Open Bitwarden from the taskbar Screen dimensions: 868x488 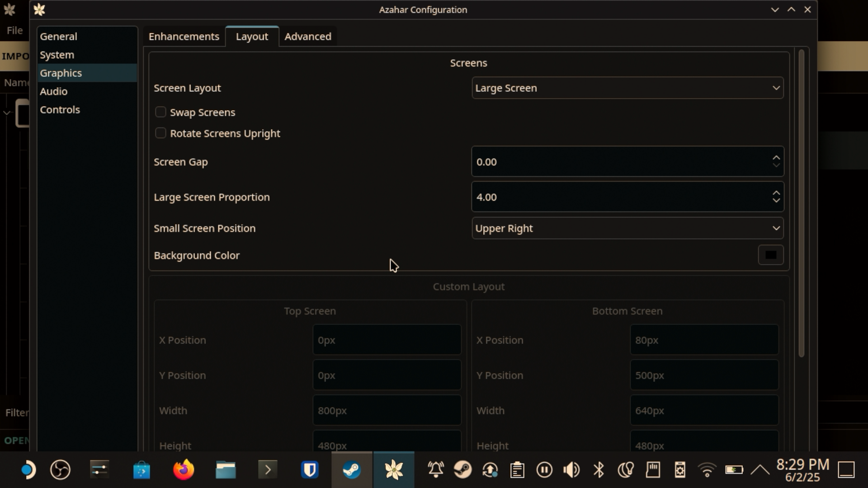(310, 470)
